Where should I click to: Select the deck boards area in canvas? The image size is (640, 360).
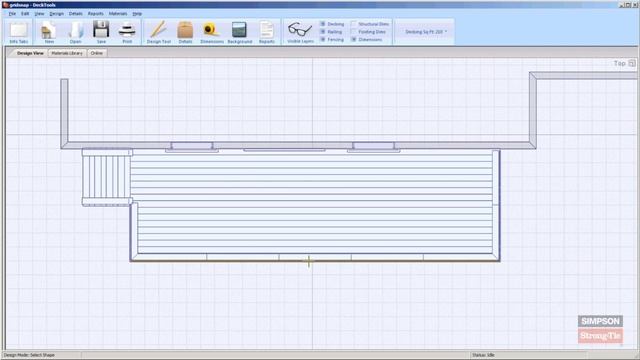point(314,204)
